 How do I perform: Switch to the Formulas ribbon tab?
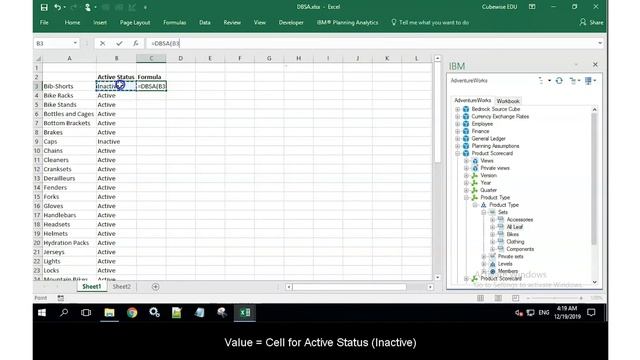coord(175,22)
